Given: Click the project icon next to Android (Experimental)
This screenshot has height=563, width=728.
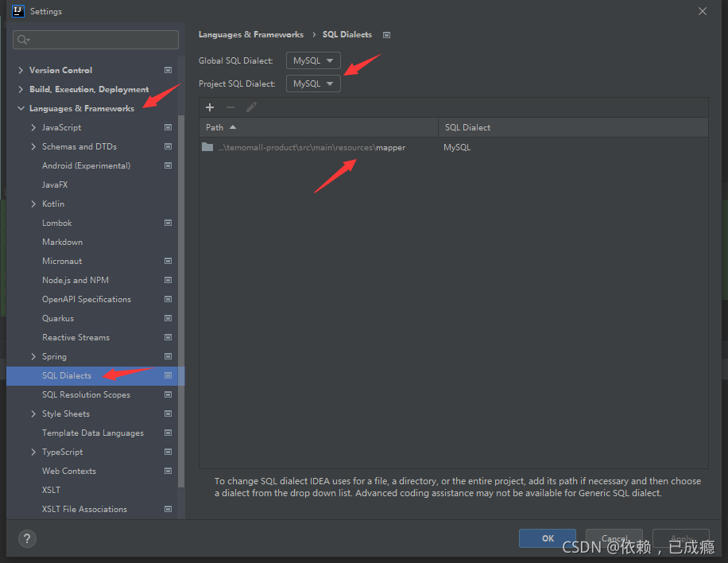Looking at the screenshot, I should pyautogui.click(x=168, y=165).
